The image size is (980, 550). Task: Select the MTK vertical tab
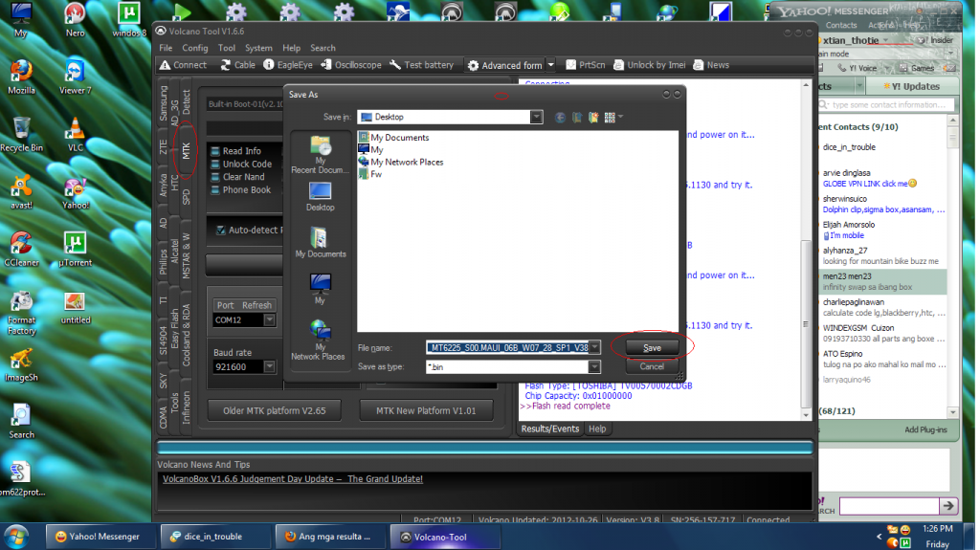click(186, 150)
